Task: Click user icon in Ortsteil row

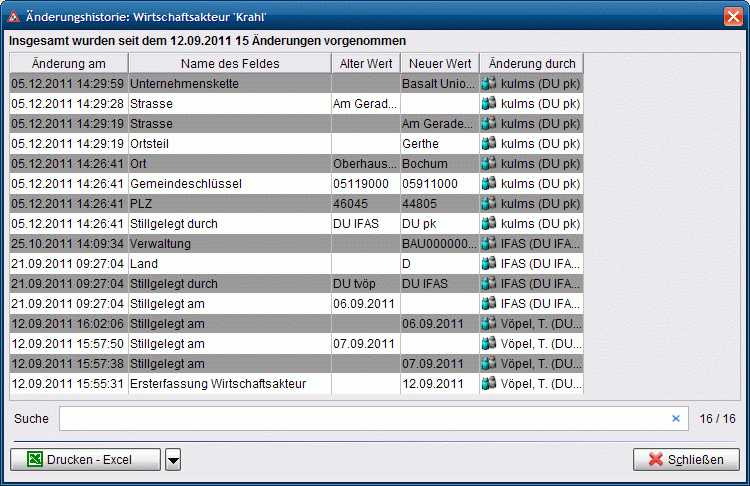Action: tap(489, 144)
